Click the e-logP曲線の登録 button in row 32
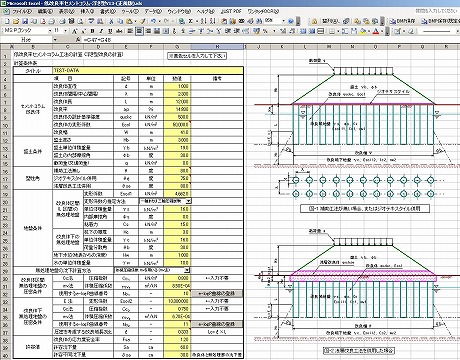Screen dimensions: 460x360 pyautogui.click(x=217, y=293)
